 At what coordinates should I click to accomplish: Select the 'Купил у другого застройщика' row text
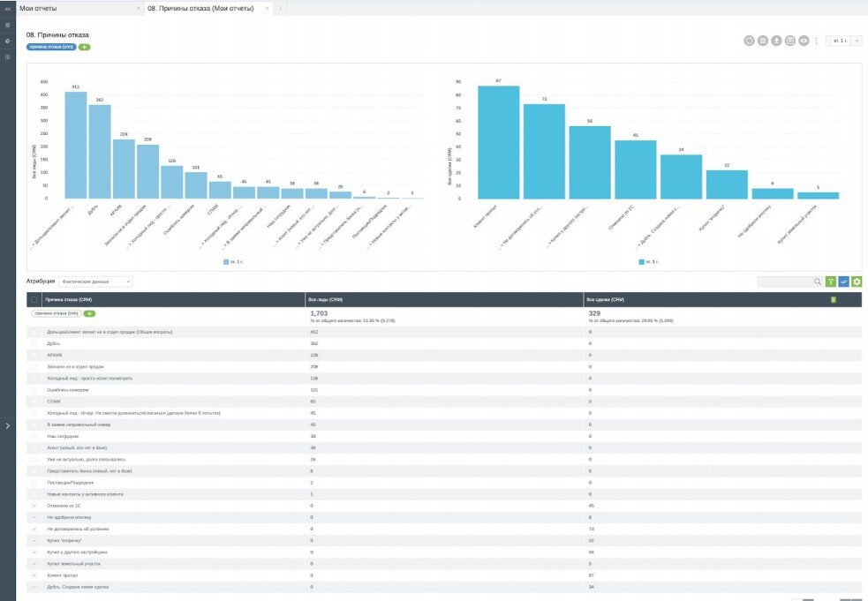coord(77,552)
